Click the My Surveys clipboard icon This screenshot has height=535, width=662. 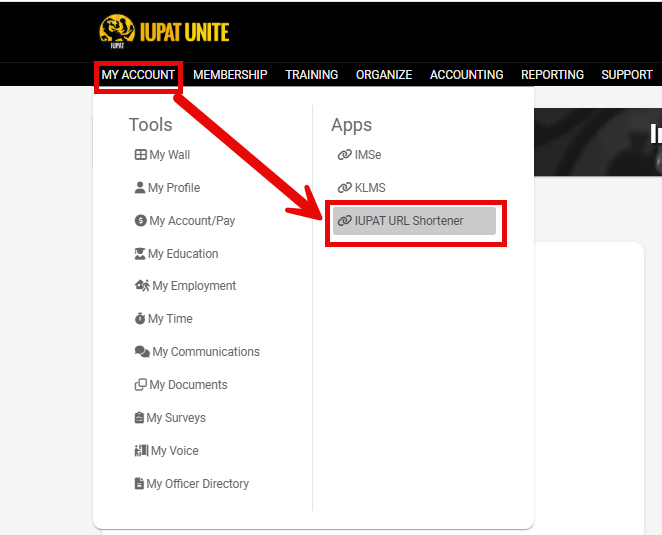(x=139, y=418)
